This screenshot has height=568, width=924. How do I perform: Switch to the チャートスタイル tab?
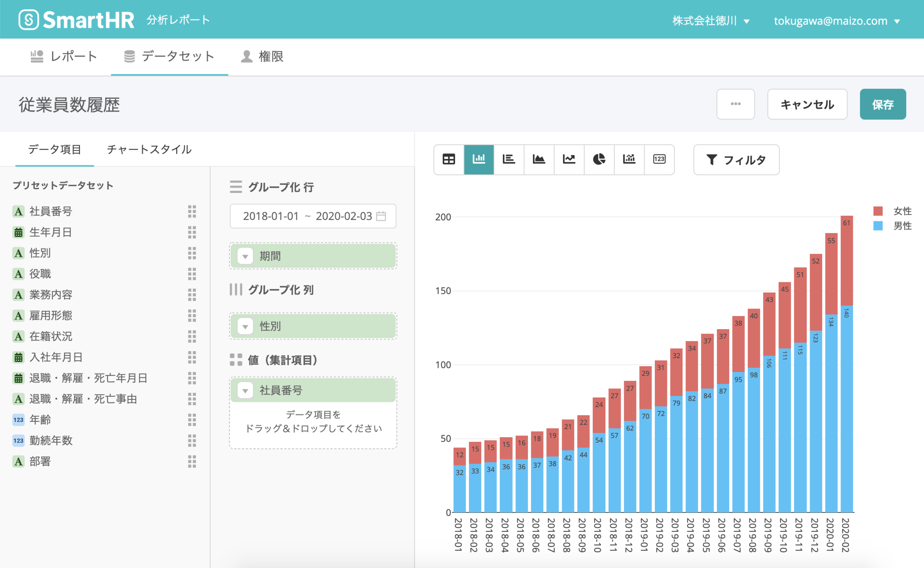[149, 149]
